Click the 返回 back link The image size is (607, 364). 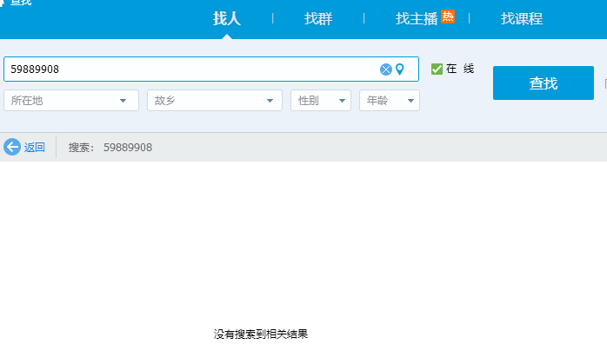tap(35, 147)
